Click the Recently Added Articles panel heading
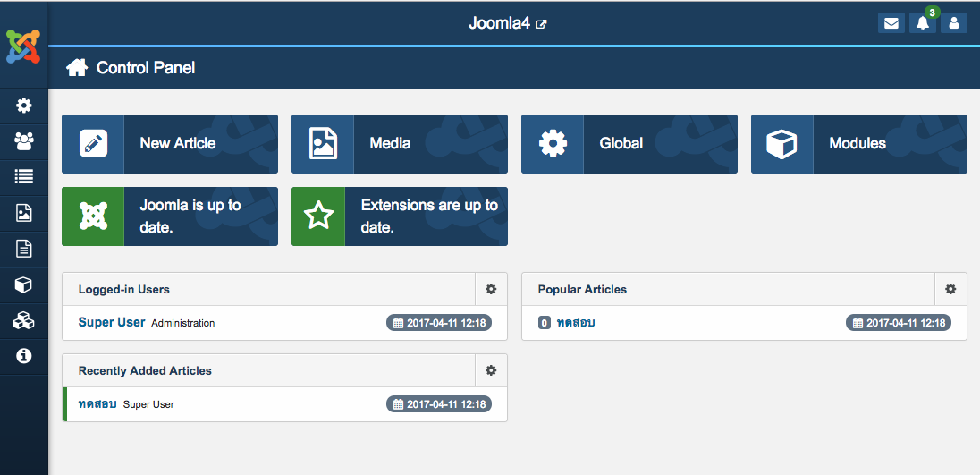The image size is (980, 475). [145, 370]
